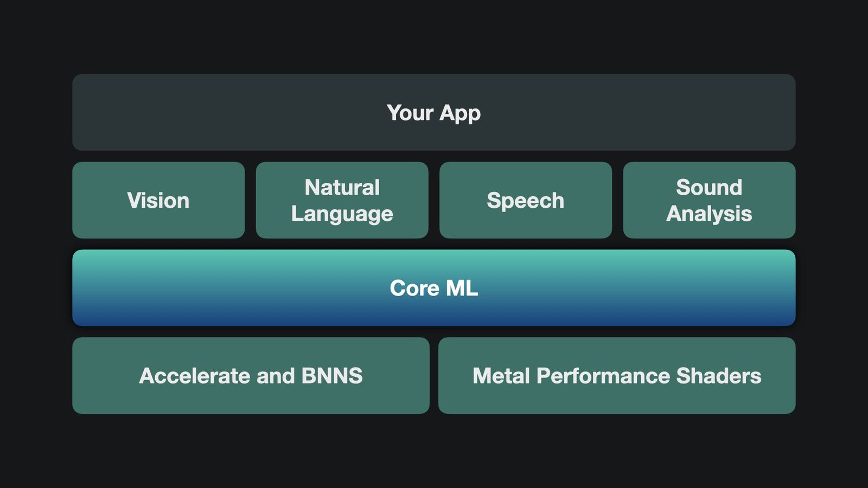
Task: Open the Metal Performance Shaders box
Action: pyautogui.click(x=617, y=375)
